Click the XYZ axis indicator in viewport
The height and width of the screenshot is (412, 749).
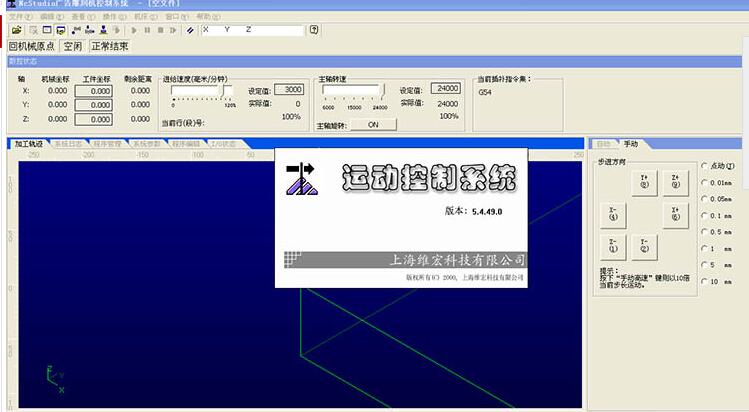[x=55, y=380]
